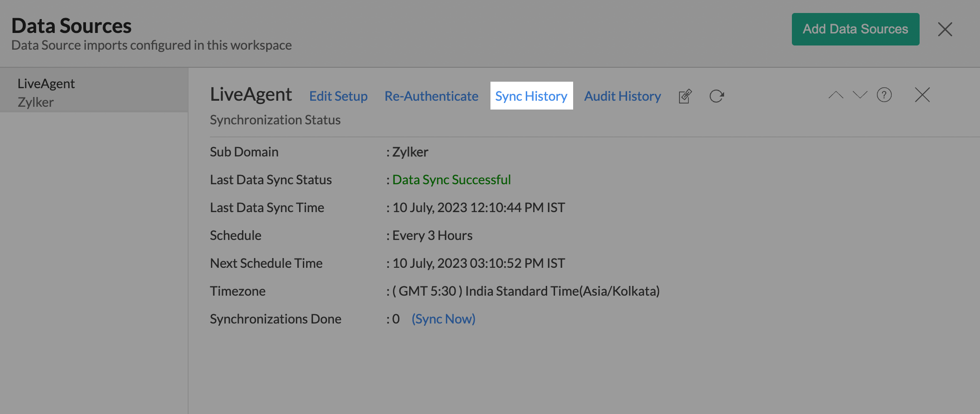Go to previous data source with up chevron
This screenshot has width=980, height=414.
point(836,95)
